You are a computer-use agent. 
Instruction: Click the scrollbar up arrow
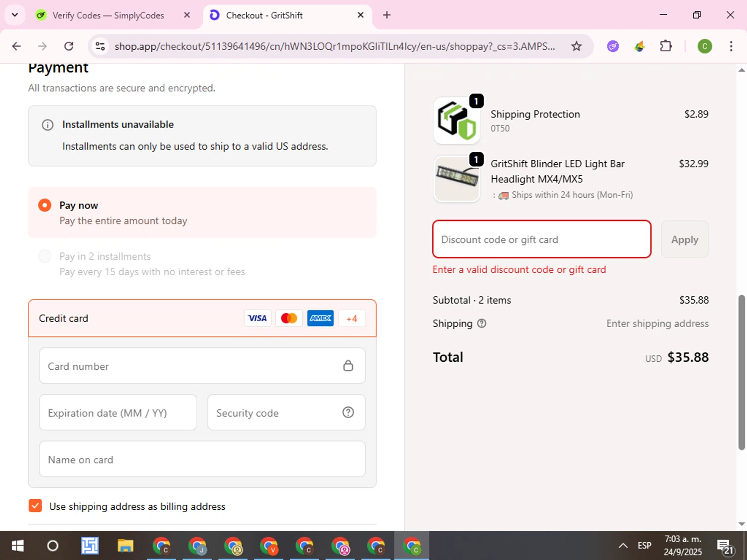tap(742, 70)
